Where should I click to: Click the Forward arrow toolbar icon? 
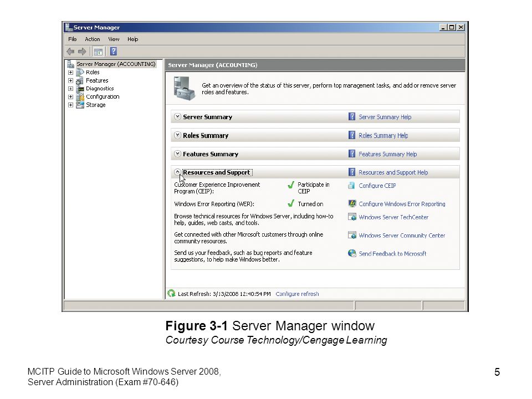[x=82, y=52]
